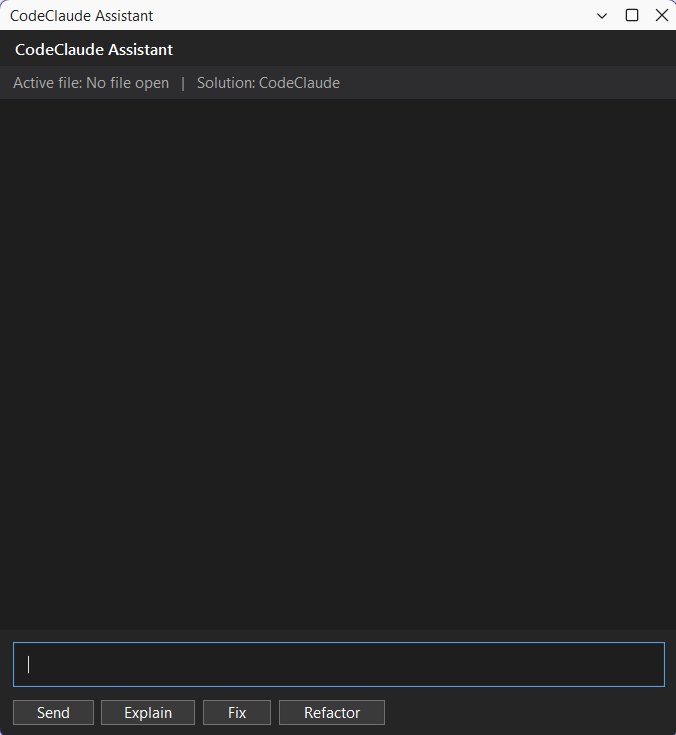Viewport: 676px width, 735px height.
Task: Click empty header area right of the panel title
Action: click(420, 50)
